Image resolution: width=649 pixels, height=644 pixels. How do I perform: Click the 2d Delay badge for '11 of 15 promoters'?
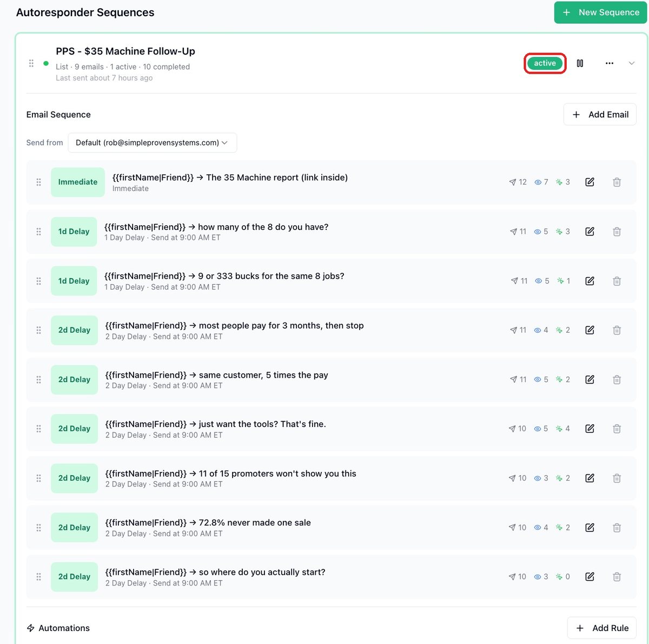pyautogui.click(x=74, y=478)
